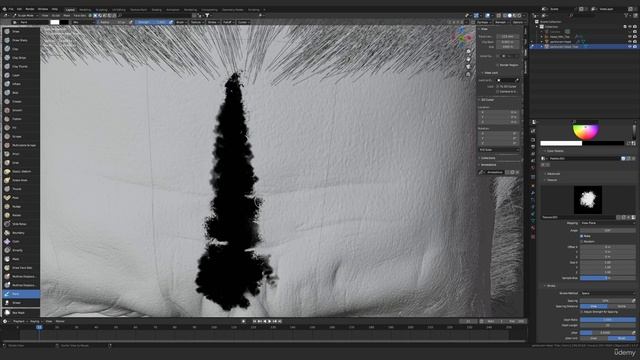
Task: Select the Snake Hook brush
Action: [21, 180]
